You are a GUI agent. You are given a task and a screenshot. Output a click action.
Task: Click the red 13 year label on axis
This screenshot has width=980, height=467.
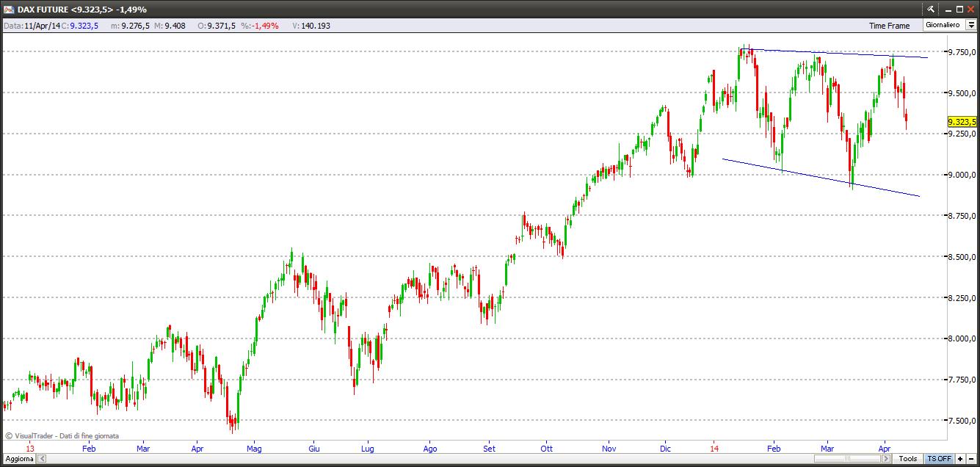30,448
